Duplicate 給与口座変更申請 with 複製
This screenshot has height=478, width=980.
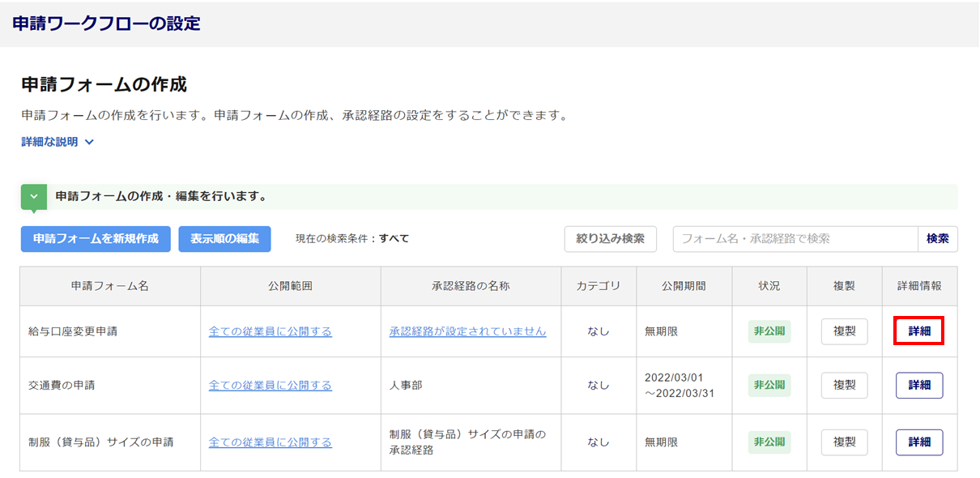pos(845,331)
